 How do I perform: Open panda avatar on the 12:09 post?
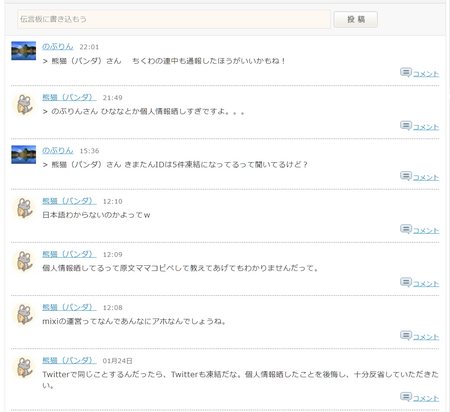click(x=24, y=261)
